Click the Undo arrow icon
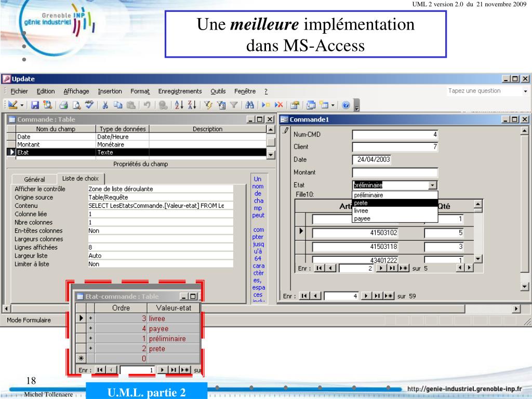Viewport: 532px width, 399px height. point(147,105)
